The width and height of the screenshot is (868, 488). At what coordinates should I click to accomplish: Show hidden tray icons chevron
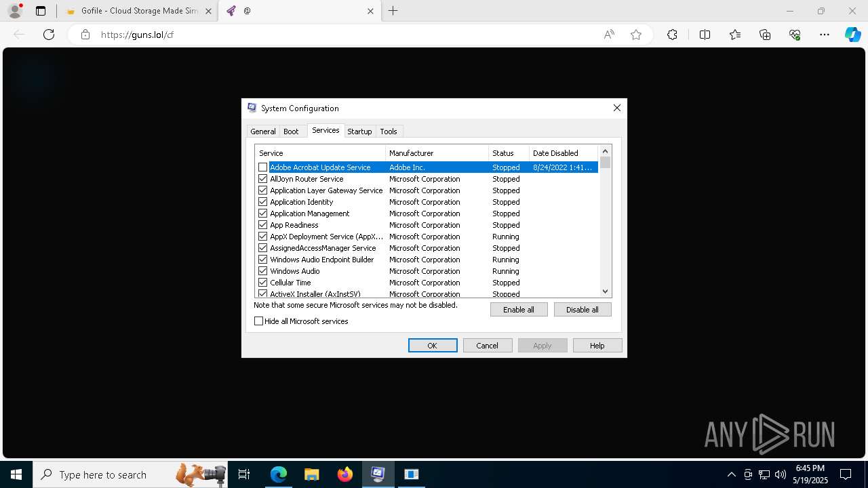point(731,474)
